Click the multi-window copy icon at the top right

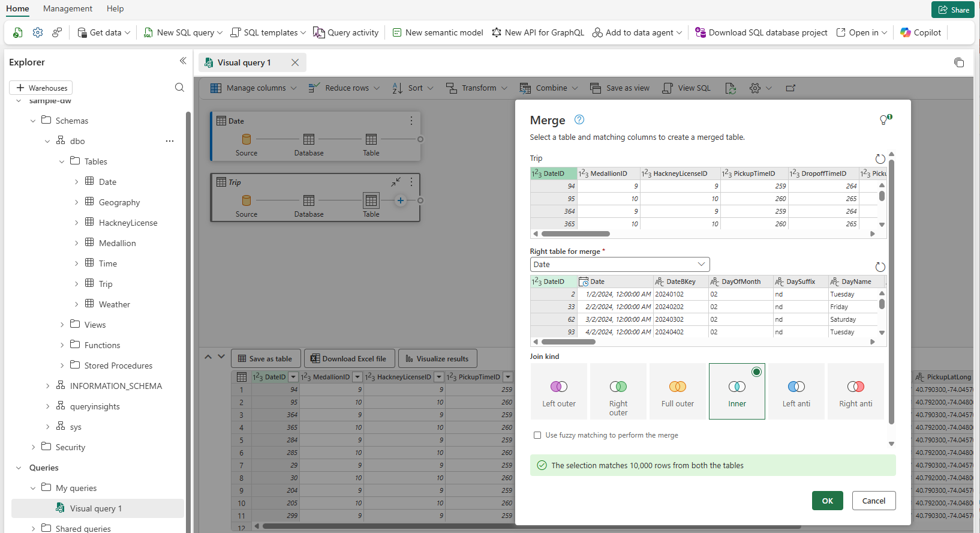959,62
